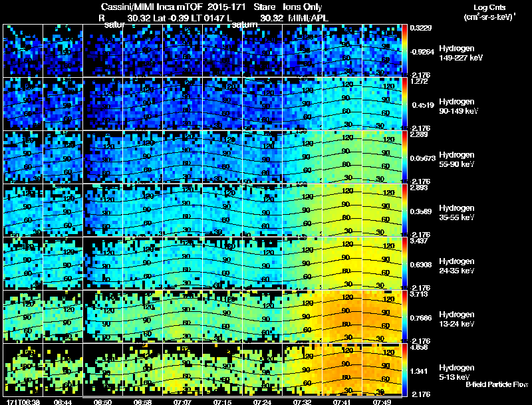Click the Ions Only title text
Screen dimensions: 532x405
303,7
